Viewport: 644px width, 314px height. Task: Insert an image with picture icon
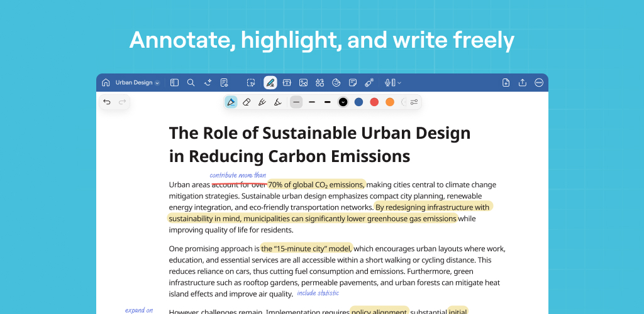point(303,82)
